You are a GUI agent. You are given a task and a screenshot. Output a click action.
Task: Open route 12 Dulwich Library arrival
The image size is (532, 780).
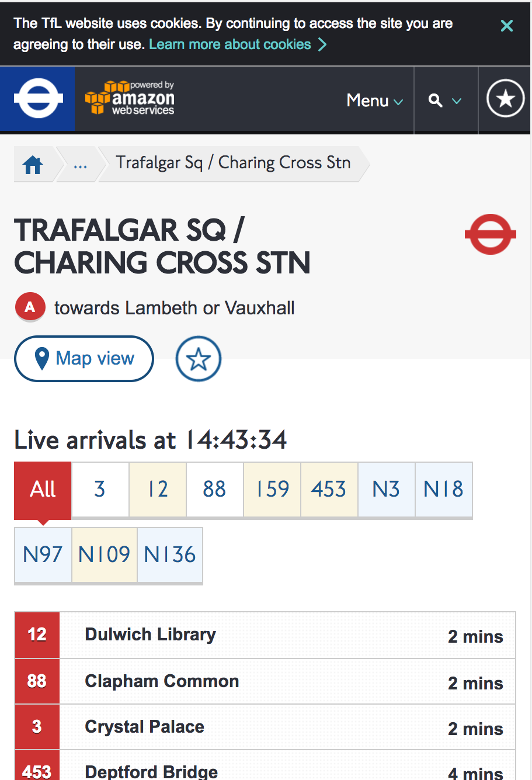(x=265, y=635)
